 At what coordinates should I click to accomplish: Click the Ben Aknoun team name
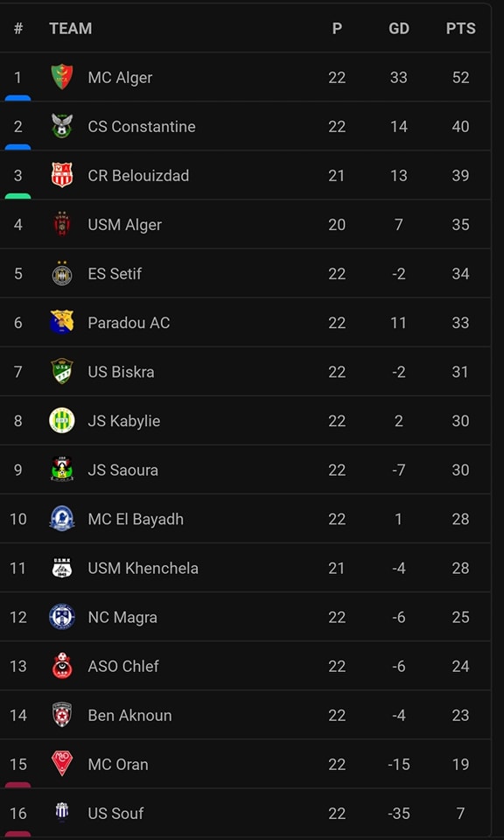[129, 715]
